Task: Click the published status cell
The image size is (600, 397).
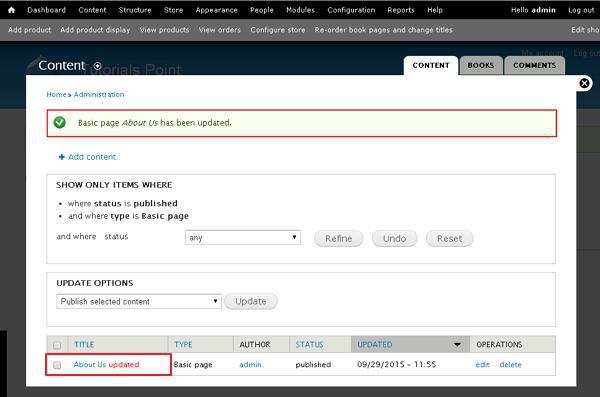Action: 313,364
